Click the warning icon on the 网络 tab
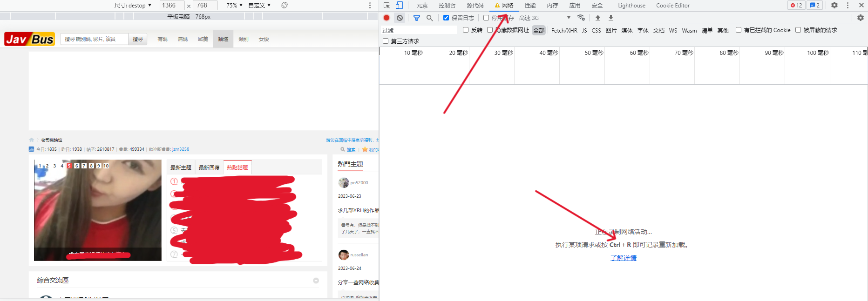Image resolution: width=868 pixels, height=301 pixels. (497, 5)
